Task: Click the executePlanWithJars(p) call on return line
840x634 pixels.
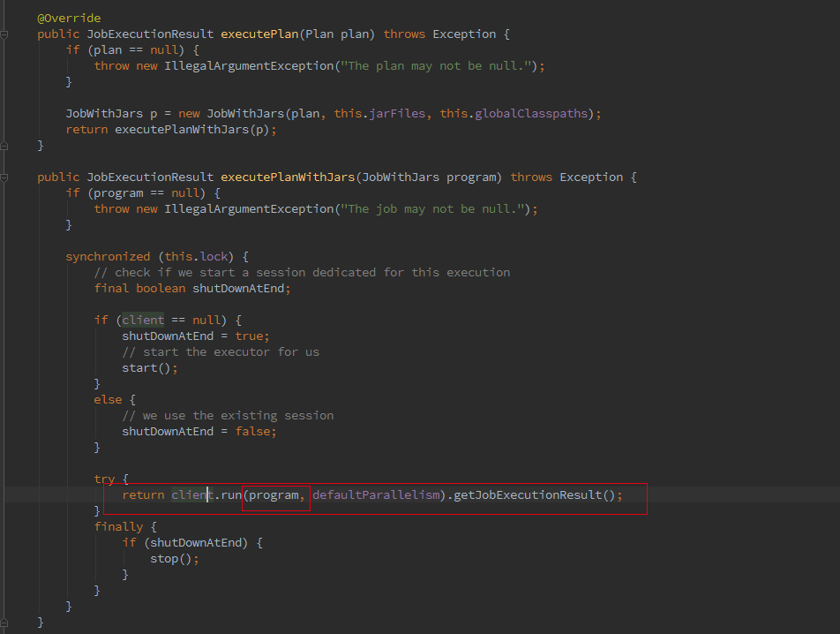Action: click(192, 130)
